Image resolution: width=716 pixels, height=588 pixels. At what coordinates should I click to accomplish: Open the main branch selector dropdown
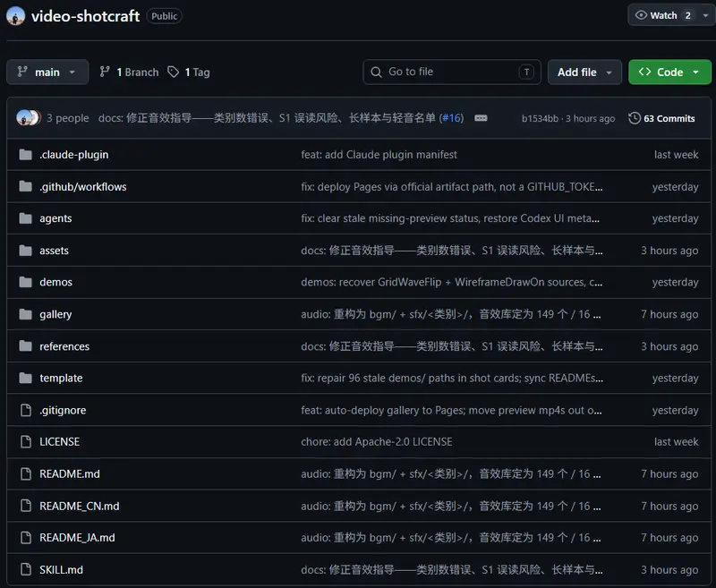[47, 72]
